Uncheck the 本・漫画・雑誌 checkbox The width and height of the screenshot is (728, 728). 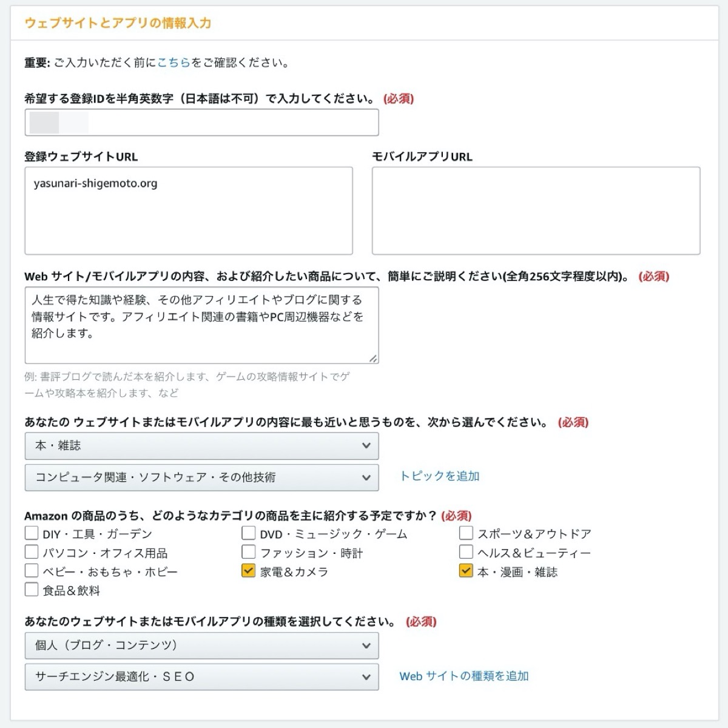click(466, 571)
